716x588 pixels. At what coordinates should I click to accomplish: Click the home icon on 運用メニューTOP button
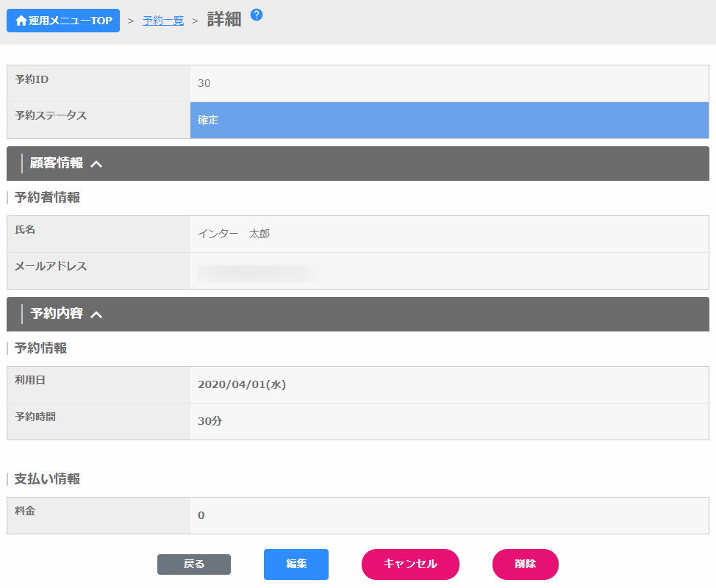click(21, 21)
